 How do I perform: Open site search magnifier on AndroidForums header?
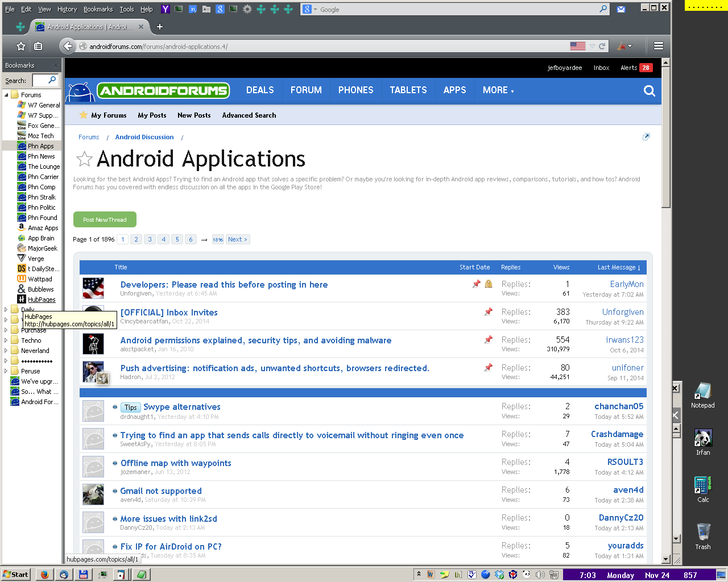click(649, 91)
